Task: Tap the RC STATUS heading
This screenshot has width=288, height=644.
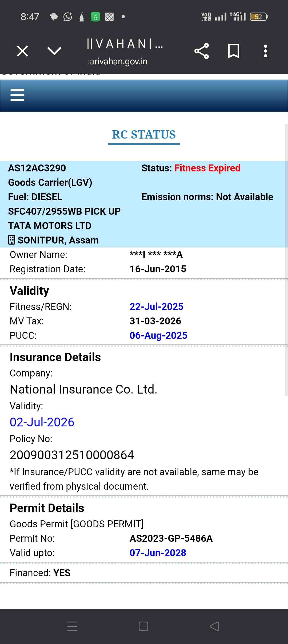Action: [x=144, y=135]
